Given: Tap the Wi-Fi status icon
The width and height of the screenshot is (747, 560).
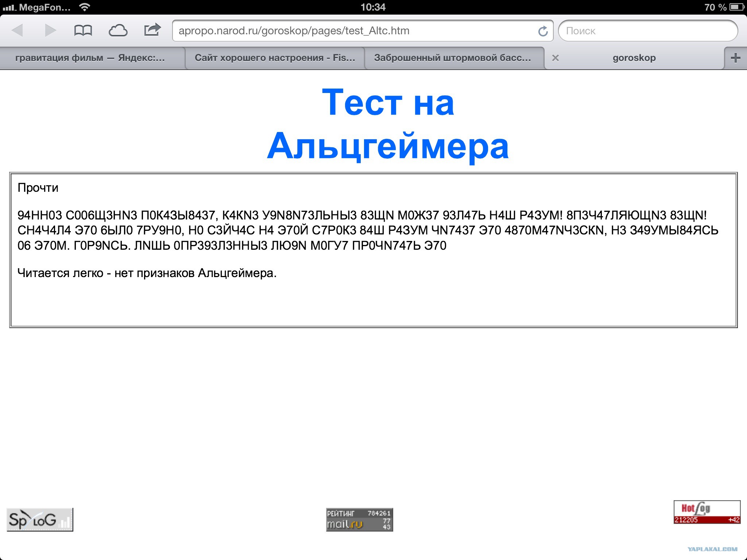Looking at the screenshot, I should [x=85, y=7].
